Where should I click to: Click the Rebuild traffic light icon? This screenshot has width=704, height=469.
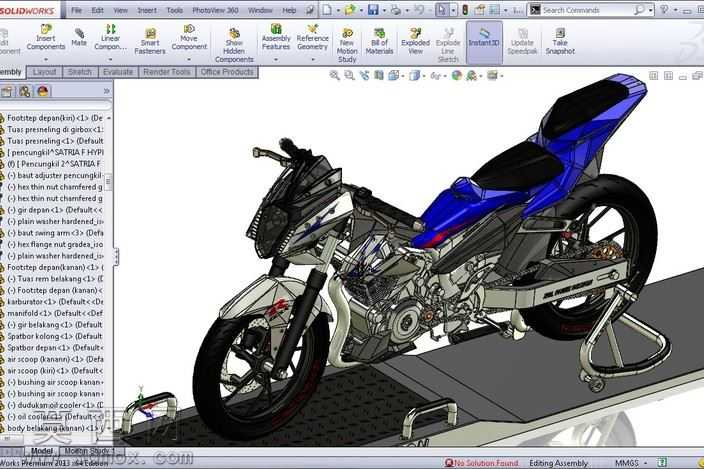[x=465, y=9]
